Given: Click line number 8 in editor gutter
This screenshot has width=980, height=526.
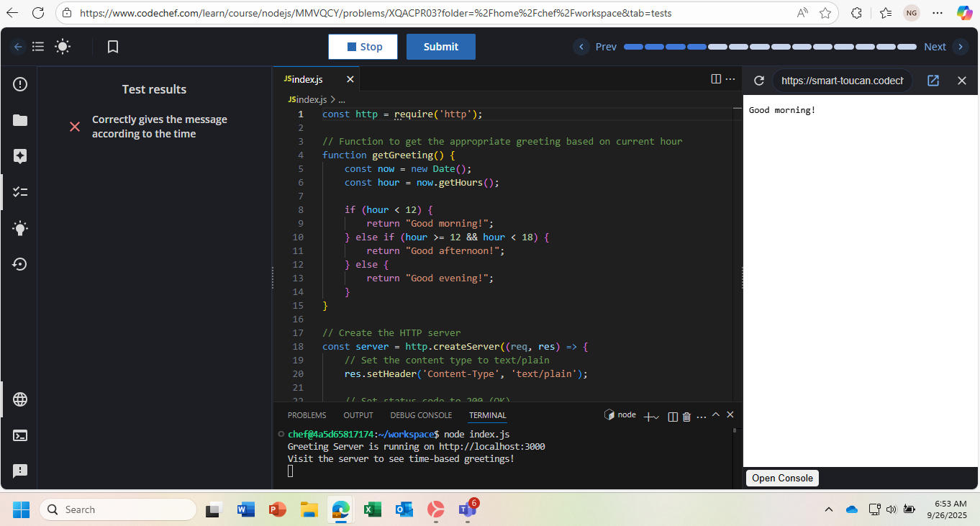Looking at the screenshot, I should coord(300,209).
